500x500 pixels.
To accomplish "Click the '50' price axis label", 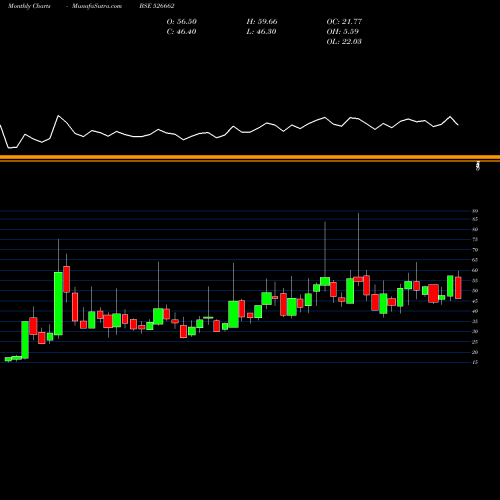I will [x=475, y=291].
